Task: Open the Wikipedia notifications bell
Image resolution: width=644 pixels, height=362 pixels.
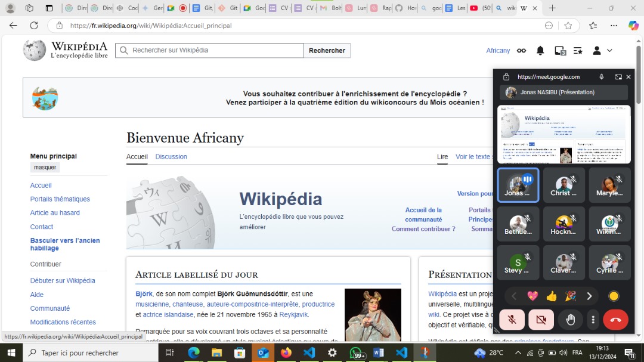Action: point(540,51)
